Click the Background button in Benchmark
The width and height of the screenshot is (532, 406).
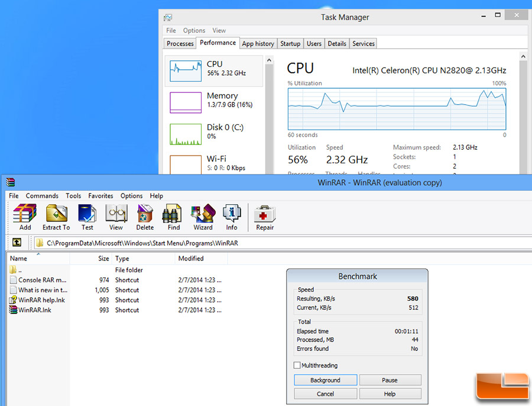click(x=325, y=380)
